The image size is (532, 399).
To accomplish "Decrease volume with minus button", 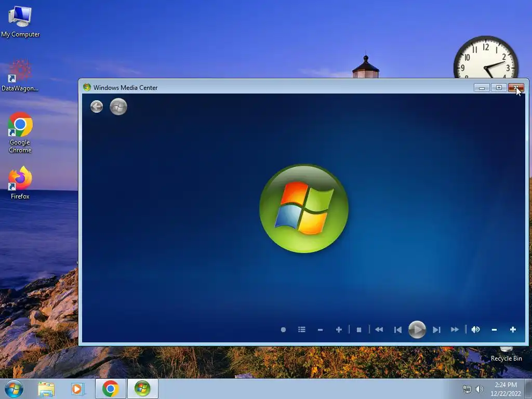I will 495,330.
